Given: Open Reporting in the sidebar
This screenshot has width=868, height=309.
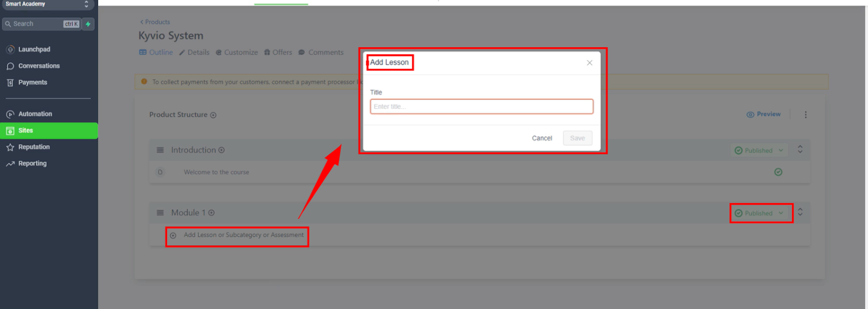Looking at the screenshot, I should (x=32, y=163).
